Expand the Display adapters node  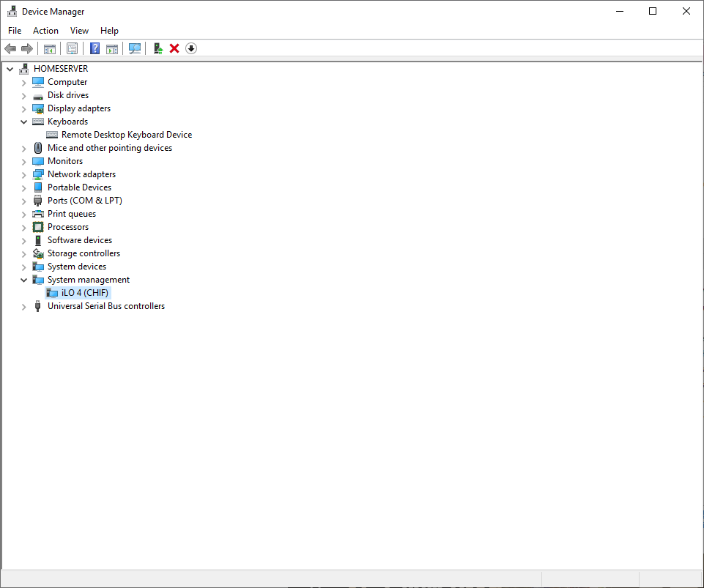pos(23,108)
